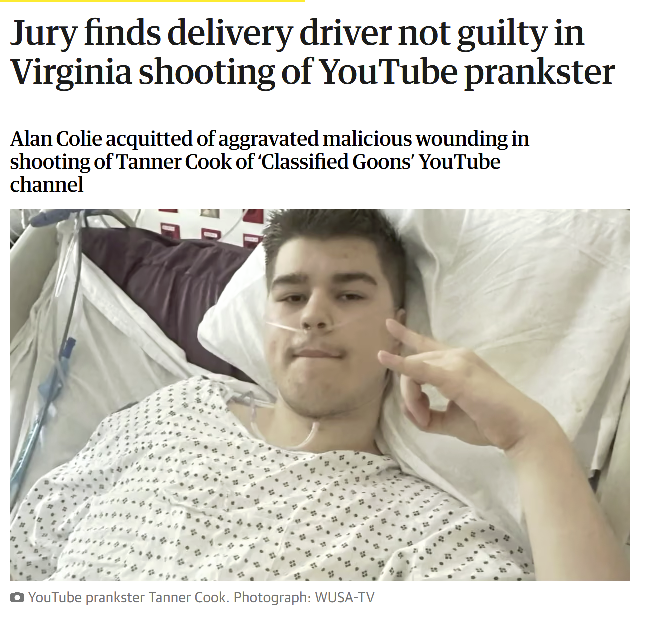Click the camera icon beside the photo caption
This screenshot has height=625, width=655.
coord(17,597)
